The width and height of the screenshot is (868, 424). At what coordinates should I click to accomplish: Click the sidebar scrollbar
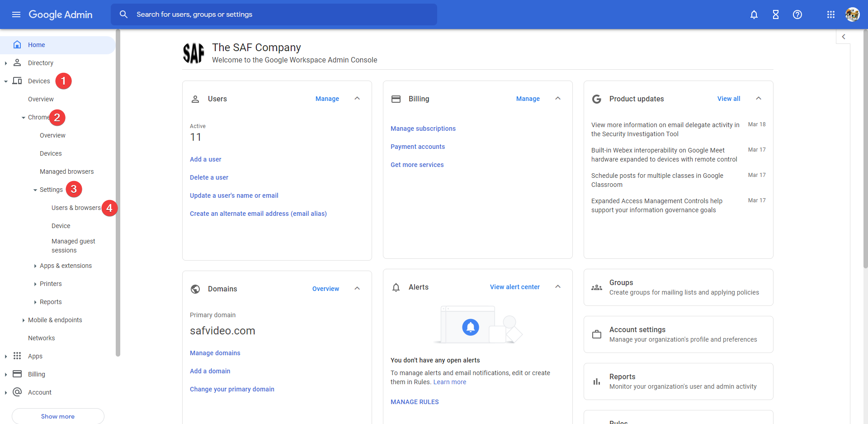[x=118, y=192]
